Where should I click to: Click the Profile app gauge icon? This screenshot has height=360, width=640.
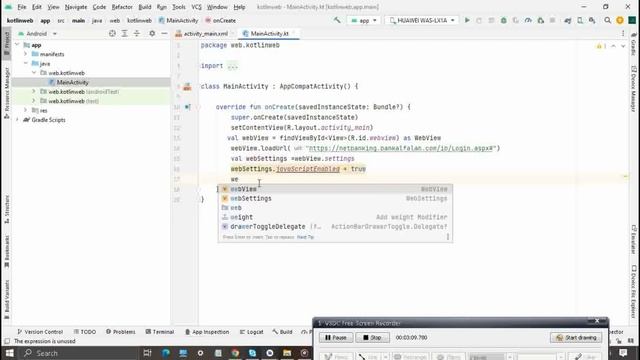tap(528, 20)
